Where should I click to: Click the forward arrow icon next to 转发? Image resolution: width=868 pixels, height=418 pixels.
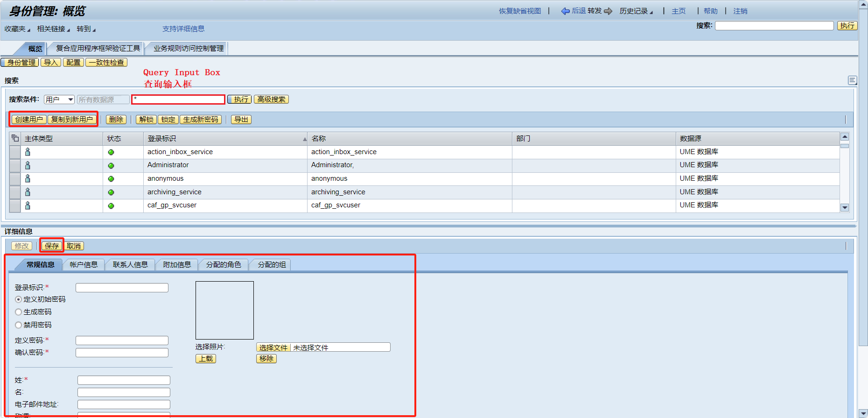pyautogui.click(x=608, y=11)
